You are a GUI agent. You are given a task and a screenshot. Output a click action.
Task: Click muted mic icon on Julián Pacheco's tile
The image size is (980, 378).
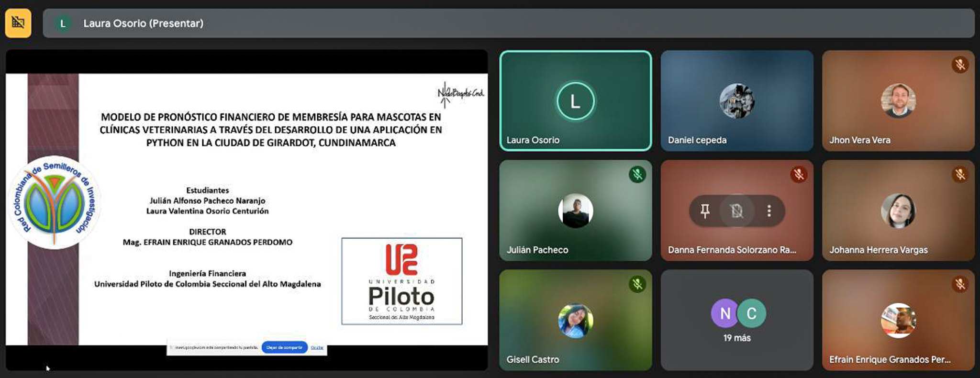[x=637, y=175]
